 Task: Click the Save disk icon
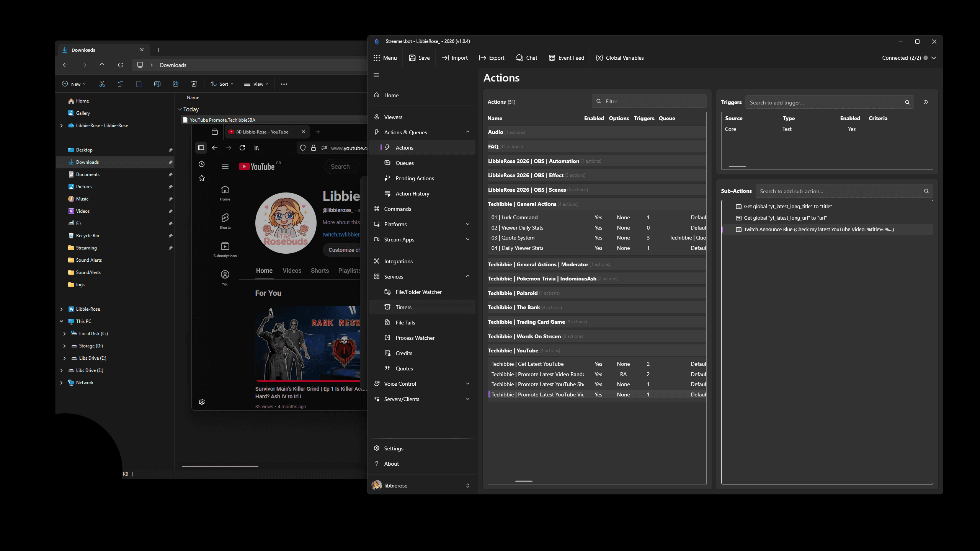coord(412,58)
